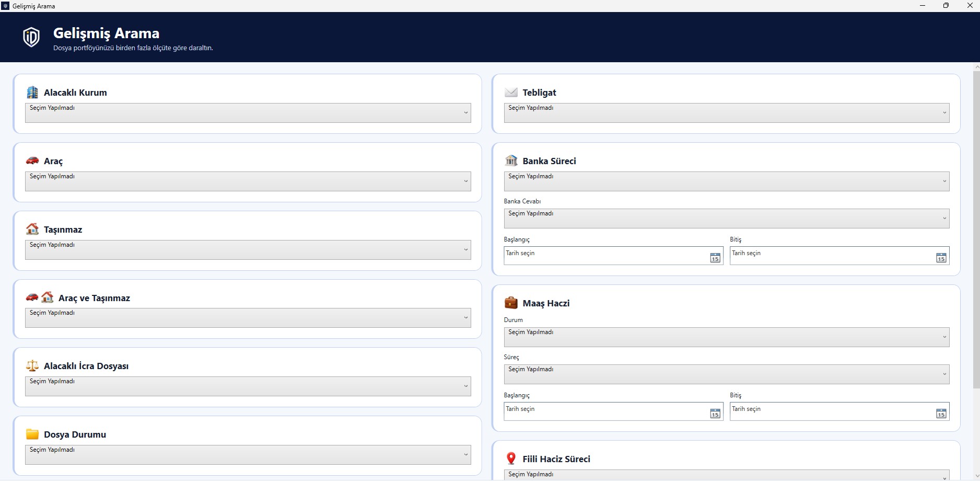Open the Maaş Haczi Süreç dropdown
This screenshot has height=481, width=980.
727,374
